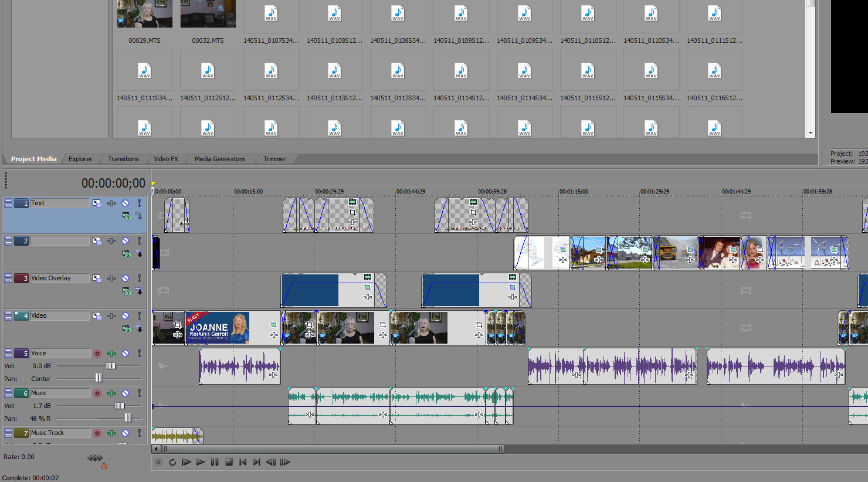This screenshot has height=482, width=868.
Task: Click track number 5 color box
Action: click(x=22, y=354)
